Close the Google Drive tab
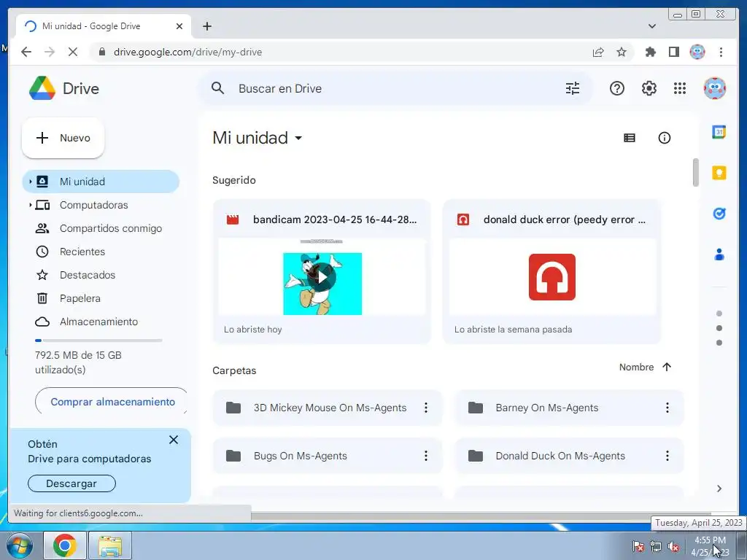 (x=179, y=26)
